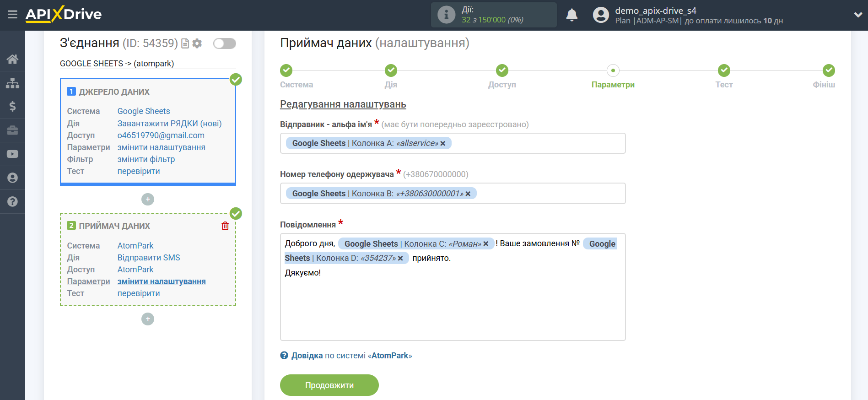The height and width of the screenshot is (400, 868).
Task: Click змінити фільтр link
Action: tap(146, 159)
